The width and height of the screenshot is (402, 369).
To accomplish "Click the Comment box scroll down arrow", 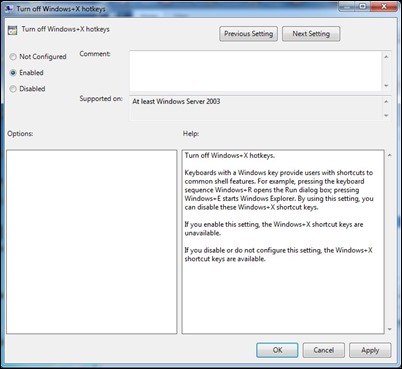I will pyautogui.click(x=386, y=86).
